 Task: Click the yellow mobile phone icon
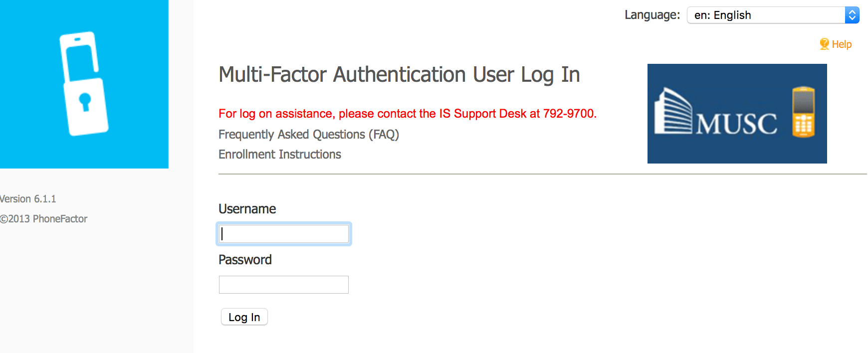click(x=803, y=112)
